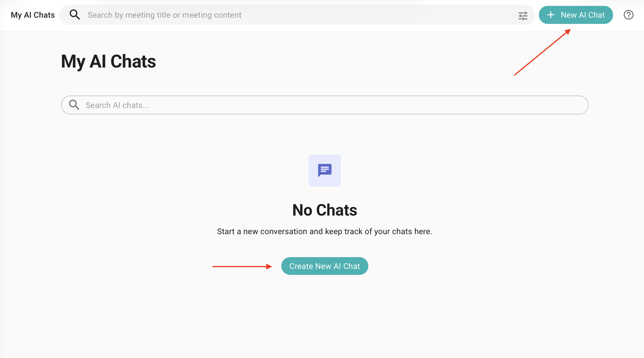The width and height of the screenshot is (644, 358).
Task: Start a new conversation with Create New AI Chat
Action: pyautogui.click(x=324, y=266)
